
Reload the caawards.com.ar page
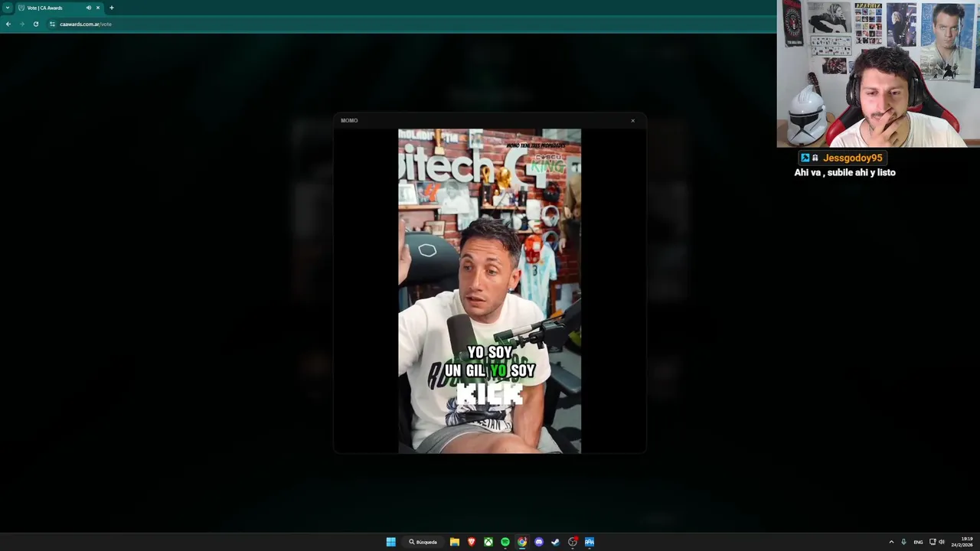point(35,24)
